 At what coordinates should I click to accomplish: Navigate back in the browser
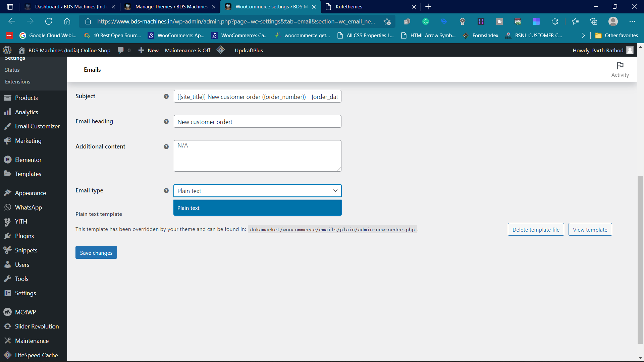pos(12,21)
